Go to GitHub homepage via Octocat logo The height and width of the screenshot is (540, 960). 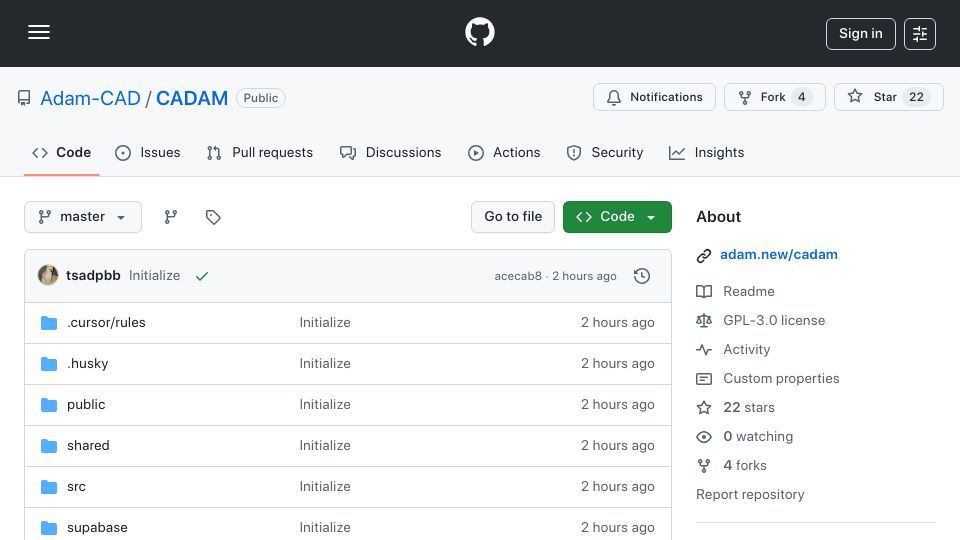[480, 32]
